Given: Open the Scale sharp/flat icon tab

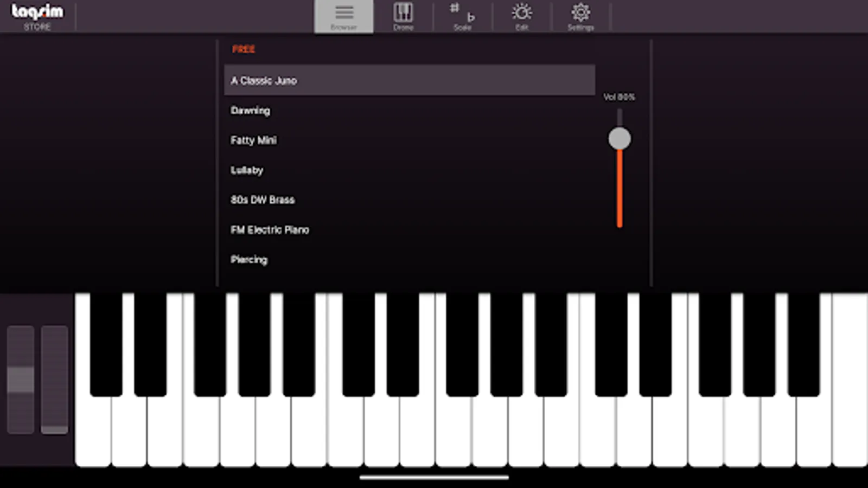Looking at the screenshot, I should pyautogui.click(x=463, y=17).
